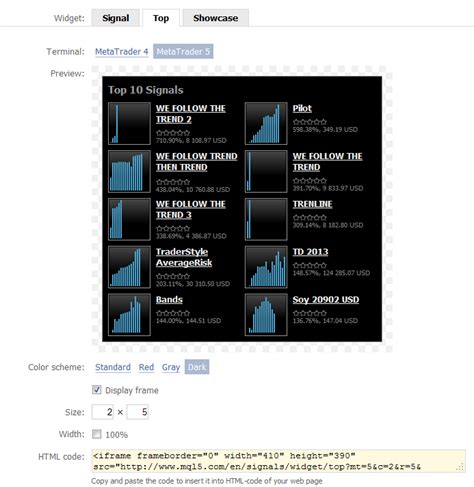Apply the Red color scheme

tap(146, 367)
